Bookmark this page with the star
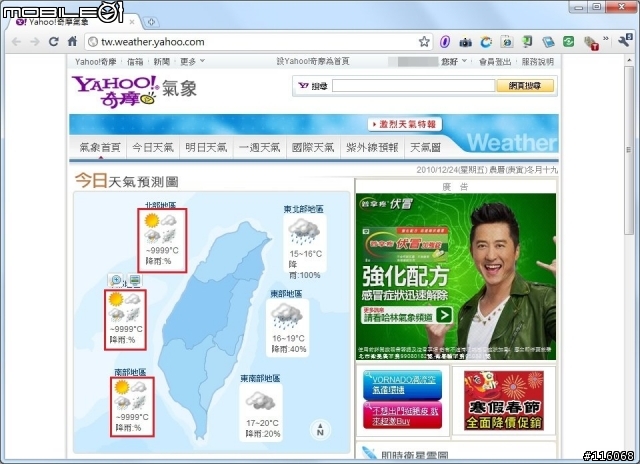 click(x=424, y=42)
